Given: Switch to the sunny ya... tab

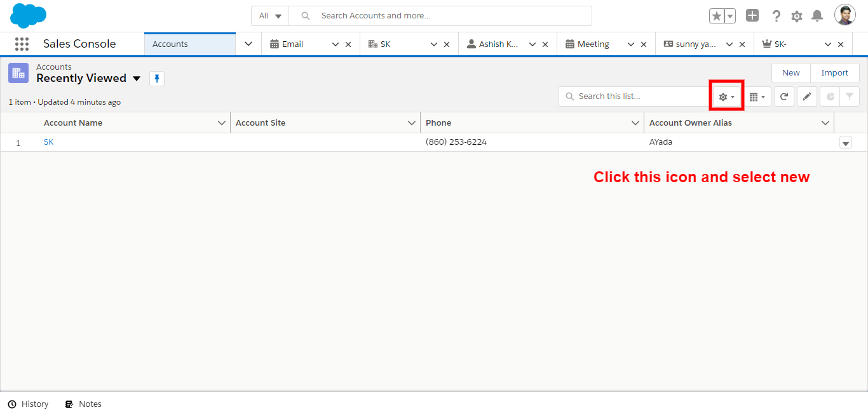Looking at the screenshot, I should coord(689,44).
